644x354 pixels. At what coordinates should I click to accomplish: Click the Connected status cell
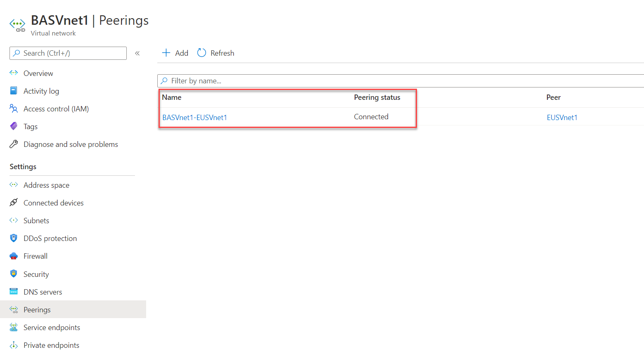pyautogui.click(x=371, y=117)
